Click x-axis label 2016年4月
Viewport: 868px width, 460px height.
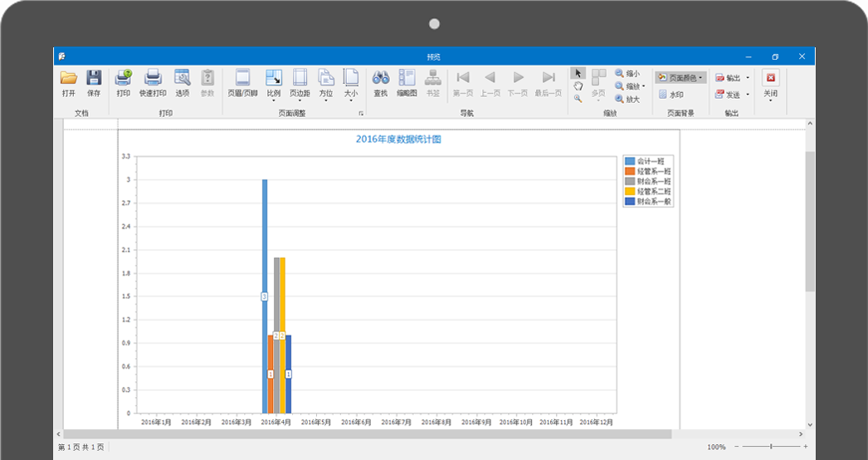(x=276, y=423)
